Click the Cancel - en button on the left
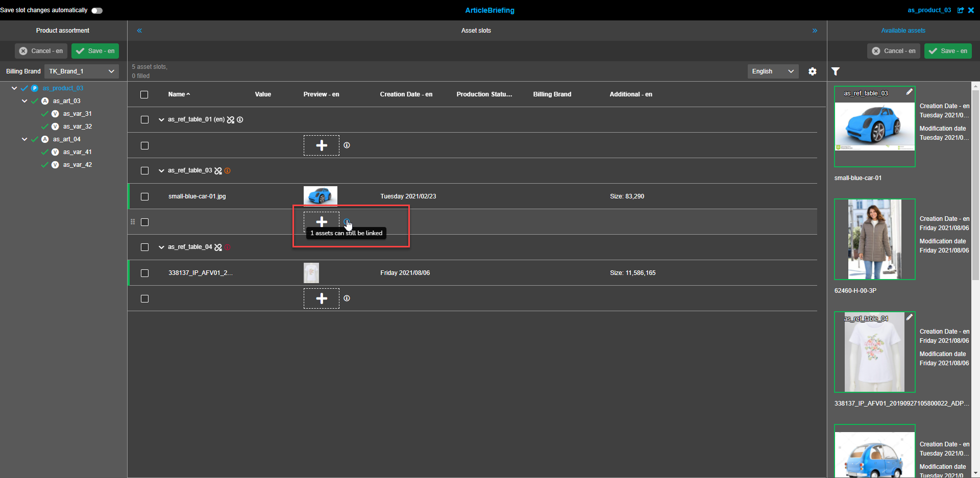The height and width of the screenshot is (478, 980). coord(41,51)
